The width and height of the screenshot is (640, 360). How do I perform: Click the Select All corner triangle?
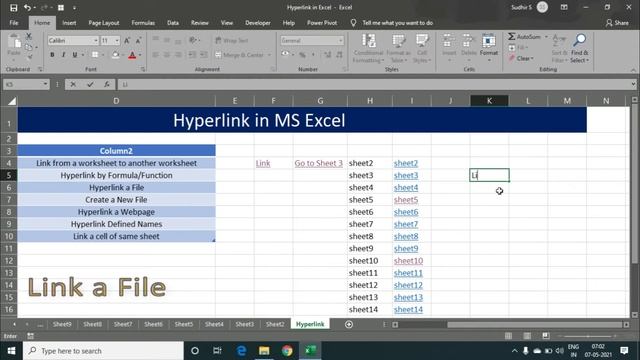11,101
